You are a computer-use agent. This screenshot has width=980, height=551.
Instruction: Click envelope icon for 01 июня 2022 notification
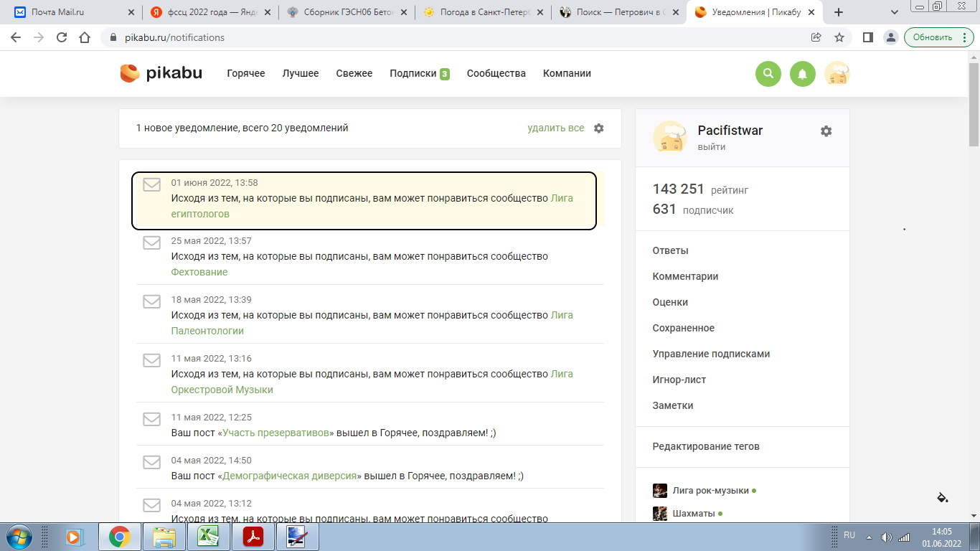tap(151, 184)
